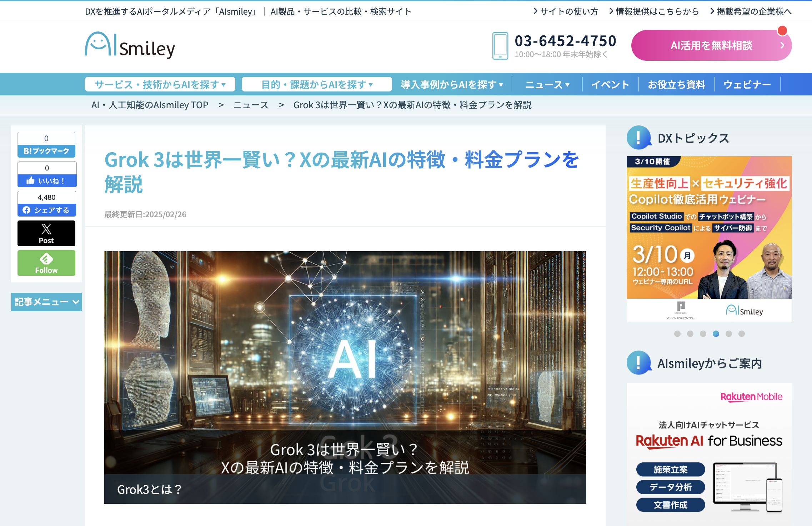
Task: Click the 10:00〜18:00 年末年始除く hours text
Action: 561,54
